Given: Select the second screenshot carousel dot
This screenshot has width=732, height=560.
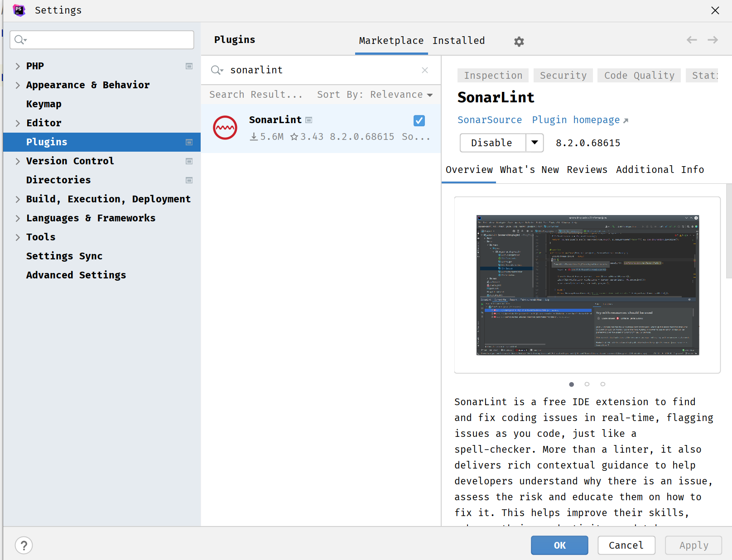Looking at the screenshot, I should pos(587,384).
